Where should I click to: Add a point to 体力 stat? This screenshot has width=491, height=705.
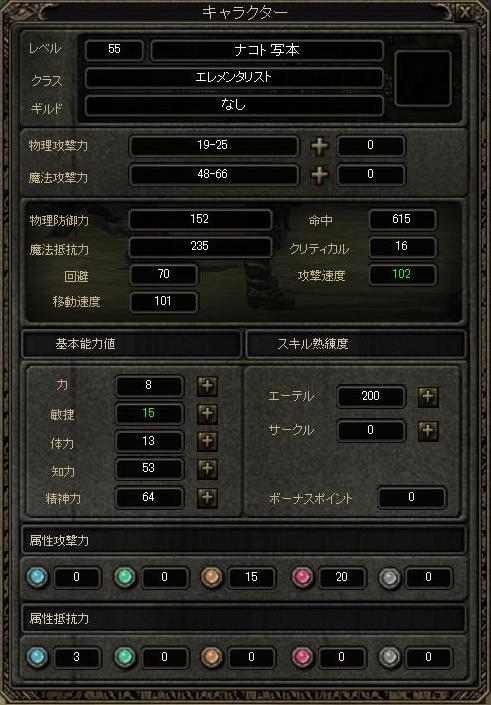(x=207, y=442)
